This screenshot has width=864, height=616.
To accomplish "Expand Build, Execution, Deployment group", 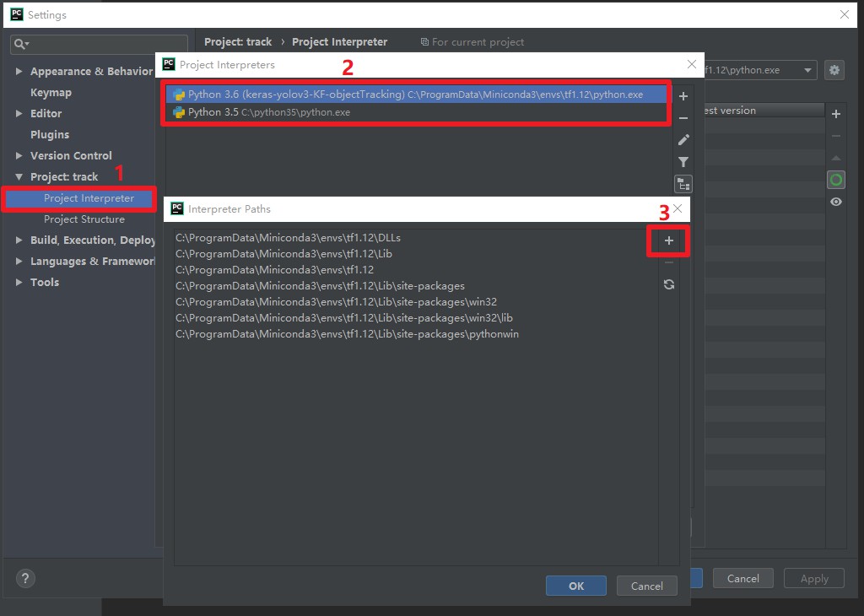I will [x=19, y=240].
